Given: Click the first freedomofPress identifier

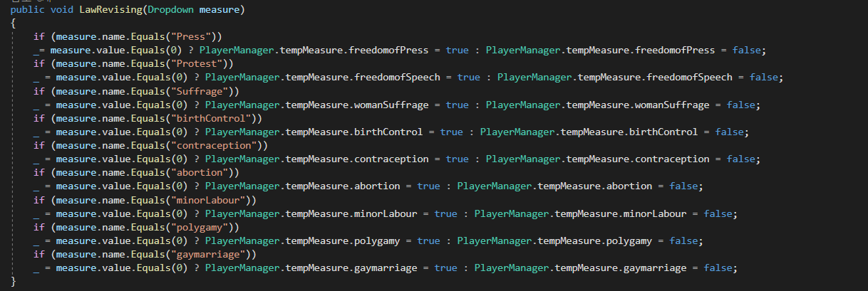Looking at the screenshot, I should (390, 50).
